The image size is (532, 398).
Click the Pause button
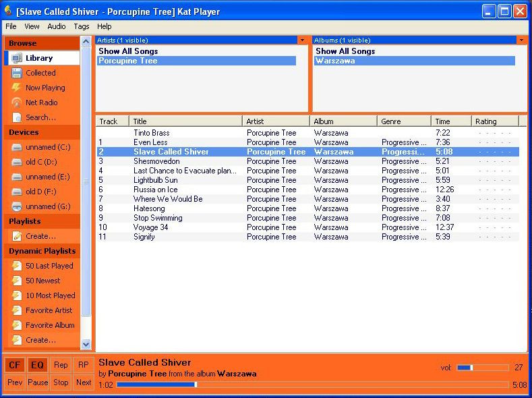click(37, 382)
